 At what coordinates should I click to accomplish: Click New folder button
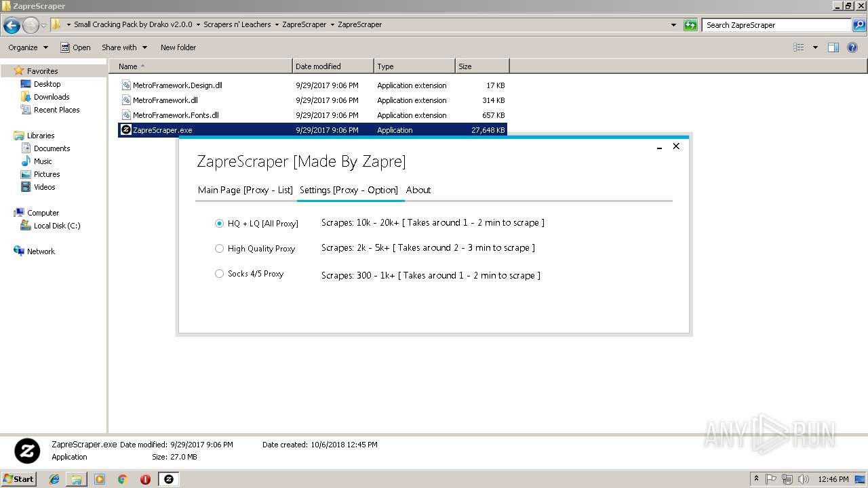coord(178,47)
